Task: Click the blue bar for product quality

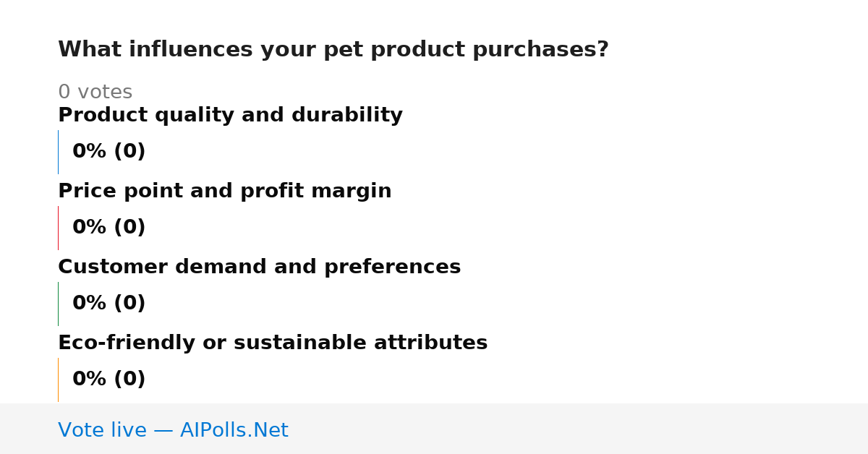Action: pos(58,152)
